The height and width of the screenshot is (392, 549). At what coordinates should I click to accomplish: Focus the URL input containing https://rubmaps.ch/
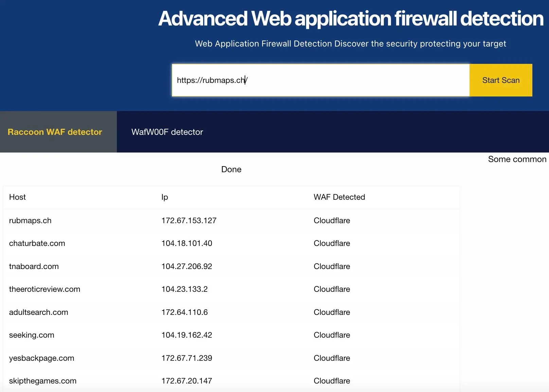(321, 80)
